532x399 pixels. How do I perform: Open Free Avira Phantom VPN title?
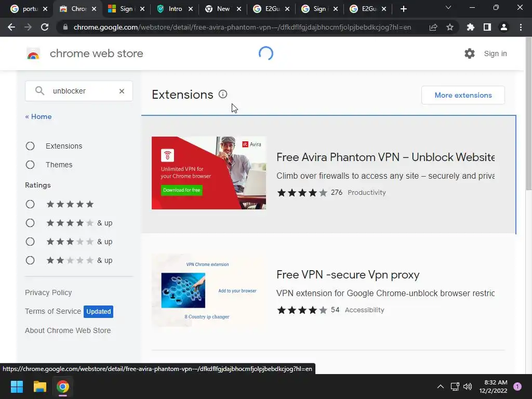(x=385, y=157)
